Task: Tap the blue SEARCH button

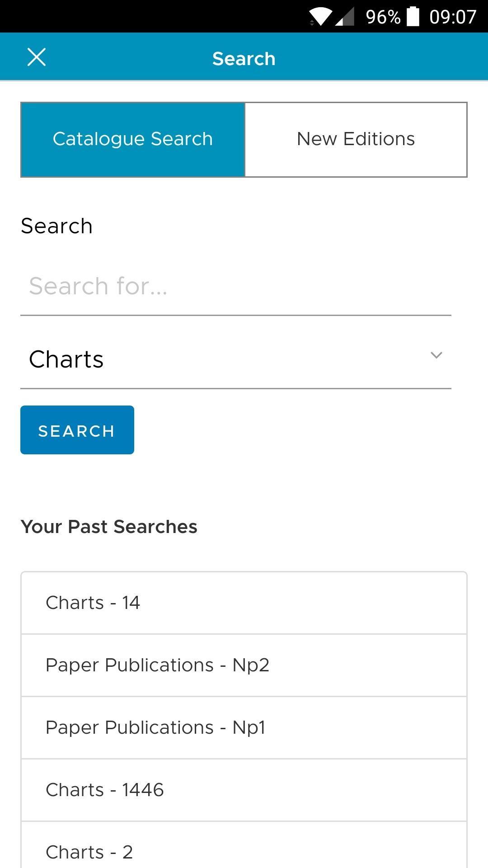Action: click(x=77, y=430)
